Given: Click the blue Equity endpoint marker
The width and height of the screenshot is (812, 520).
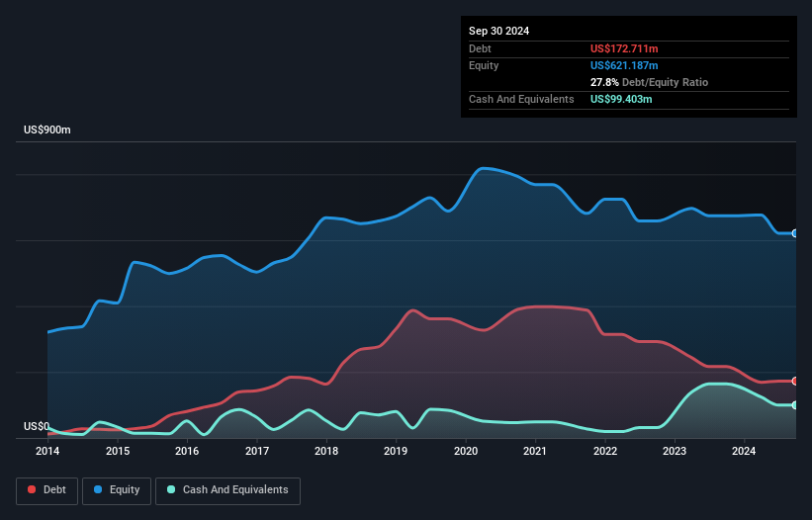Looking at the screenshot, I should [x=795, y=233].
